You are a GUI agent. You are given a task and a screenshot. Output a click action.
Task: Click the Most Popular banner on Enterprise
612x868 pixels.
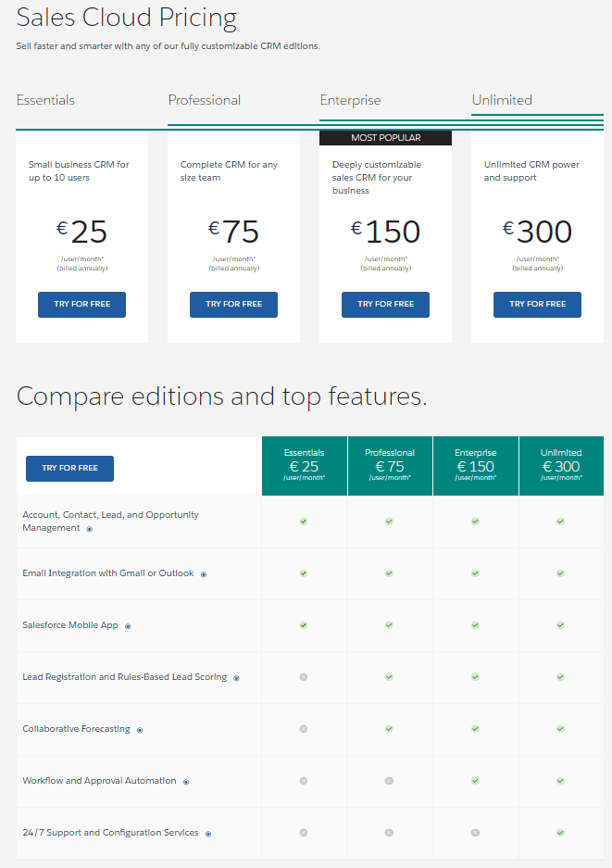pos(386,138)
